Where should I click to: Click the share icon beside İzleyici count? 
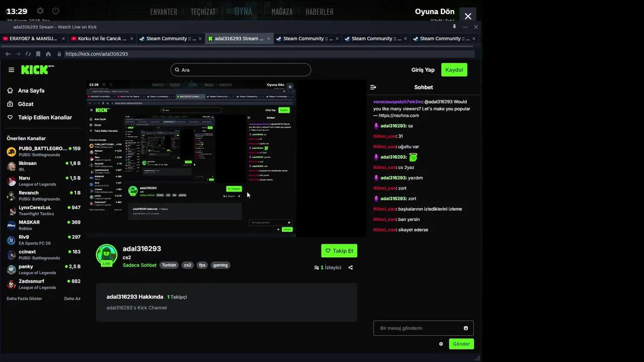pos(351,267)
